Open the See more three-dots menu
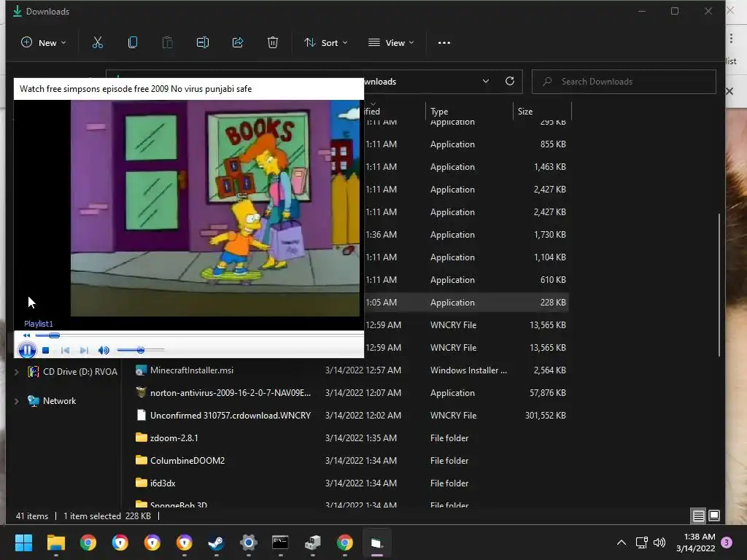Viewport: 747px width, 560px height. pyautogui.click(x=444, y=42)
